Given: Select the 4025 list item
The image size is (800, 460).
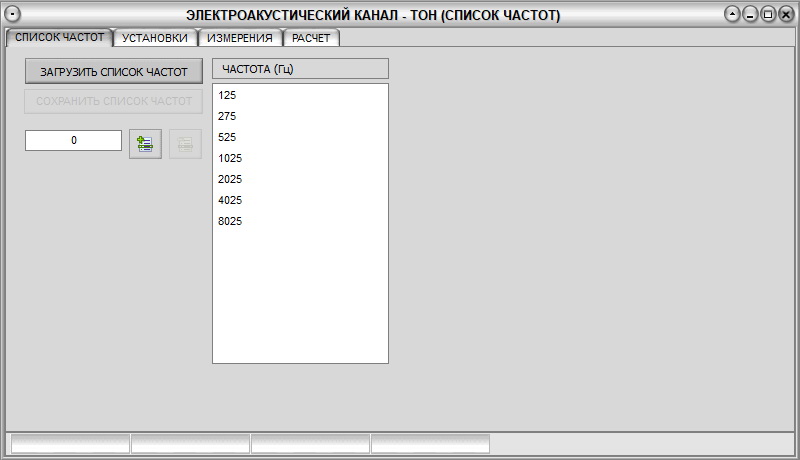Looking at the screenshot, I should coord(230,200).
